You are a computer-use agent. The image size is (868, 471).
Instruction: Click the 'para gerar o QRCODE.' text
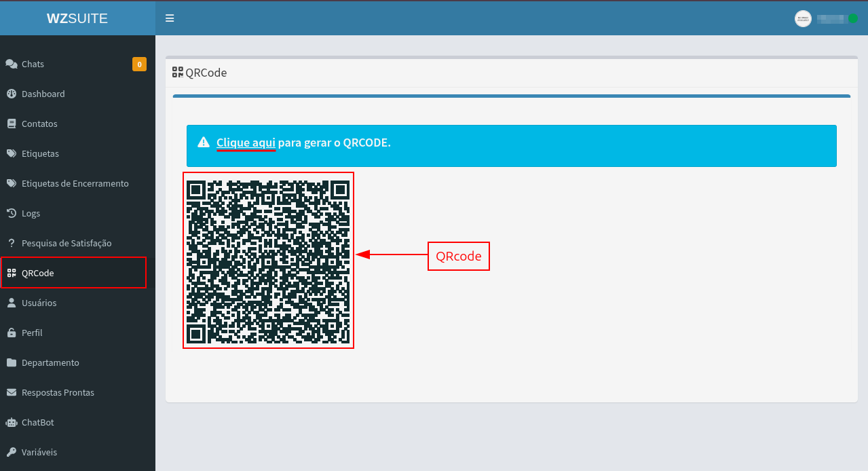pyautogui.click(x=335, y=143)
